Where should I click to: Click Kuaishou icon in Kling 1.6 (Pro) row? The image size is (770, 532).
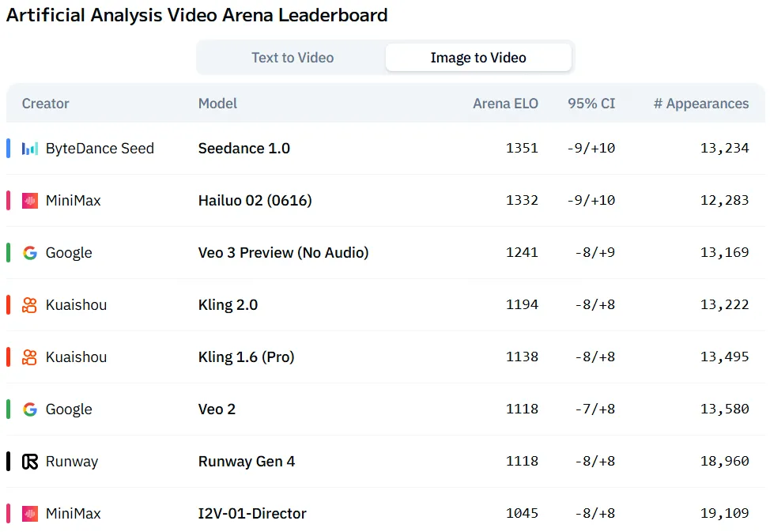pyautogui.click(x=30, y=357)
